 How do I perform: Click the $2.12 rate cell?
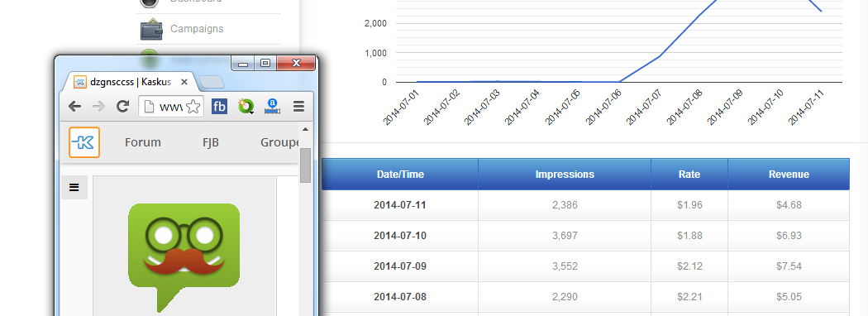tap(689, 266)
